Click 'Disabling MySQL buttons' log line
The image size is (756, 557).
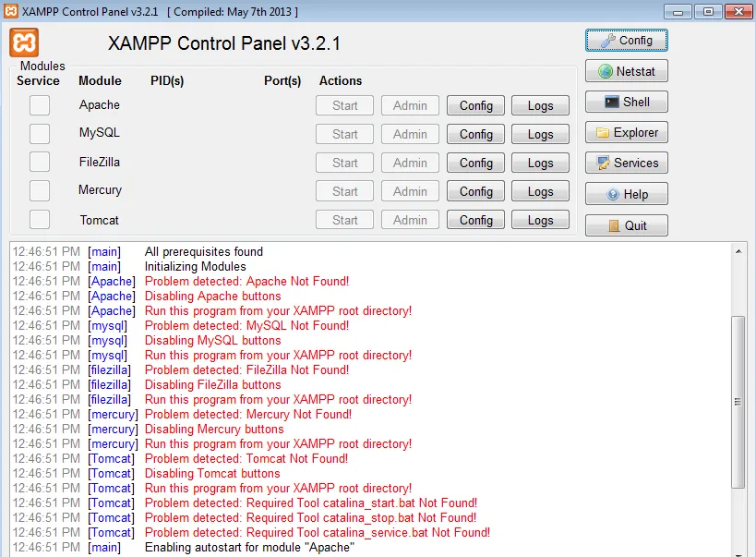point(212,340)
